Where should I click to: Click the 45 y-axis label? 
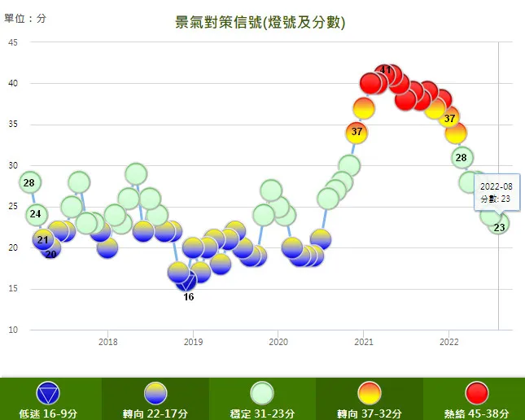tap(13, 42)
